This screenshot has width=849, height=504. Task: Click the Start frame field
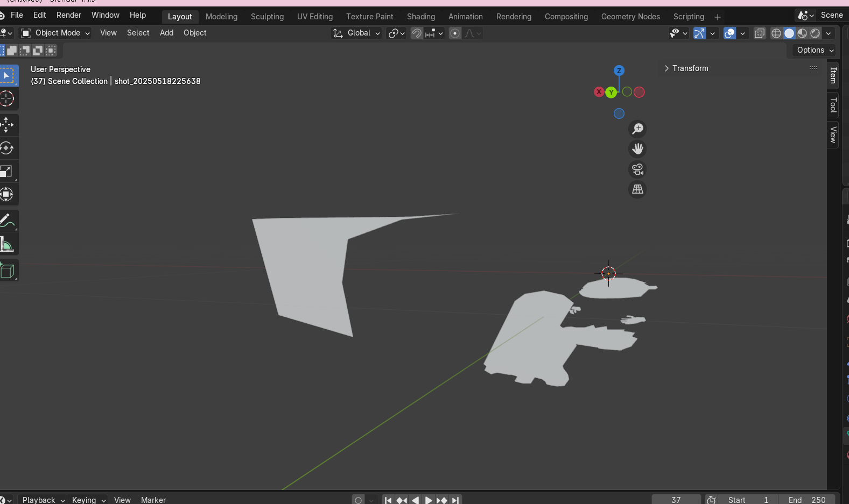pyautogui.click(x=748, y=500)
